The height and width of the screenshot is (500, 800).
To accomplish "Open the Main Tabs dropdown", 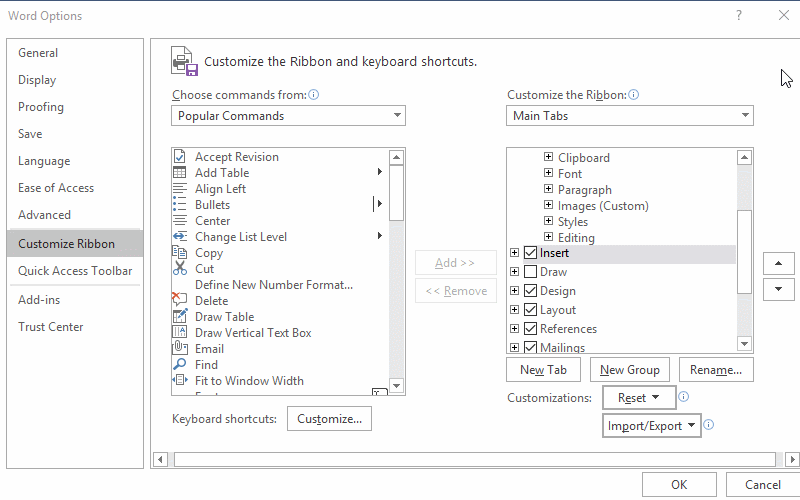I will [x=630, y=116].
